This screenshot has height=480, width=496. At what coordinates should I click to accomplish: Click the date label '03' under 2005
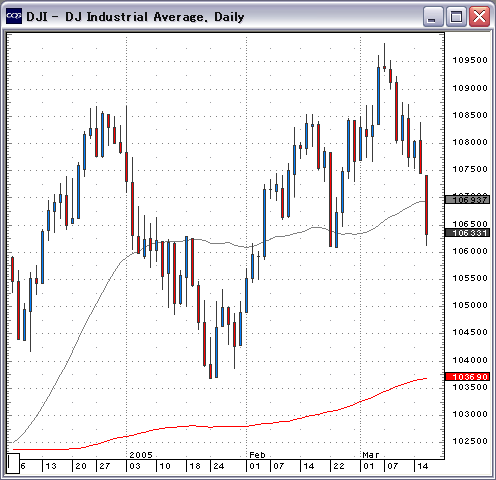tap(135, 466)
